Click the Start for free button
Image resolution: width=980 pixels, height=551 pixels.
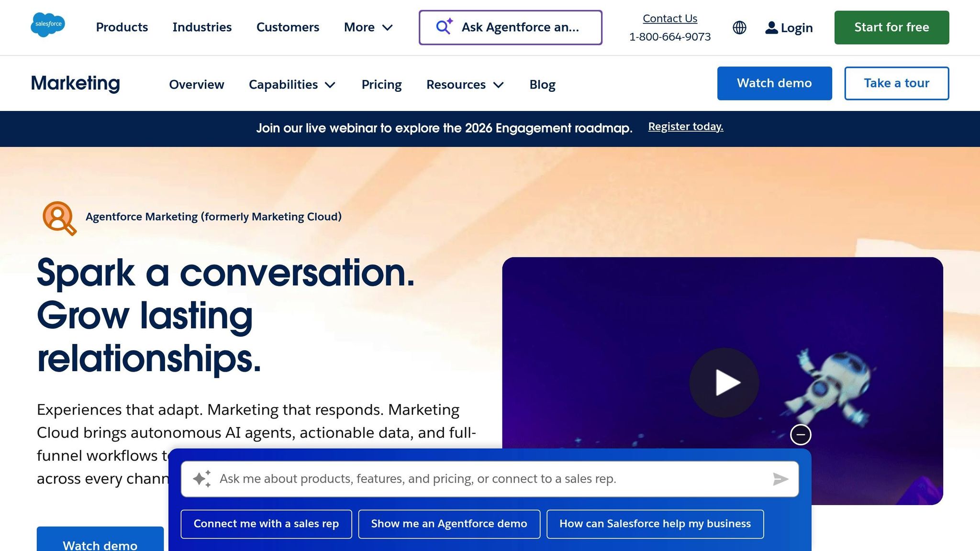click(891, 27)
